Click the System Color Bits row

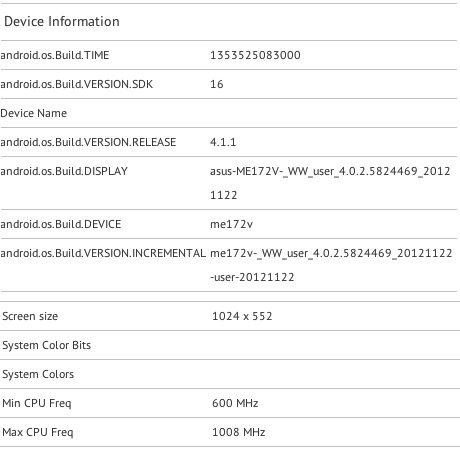(x=230, y=345)
